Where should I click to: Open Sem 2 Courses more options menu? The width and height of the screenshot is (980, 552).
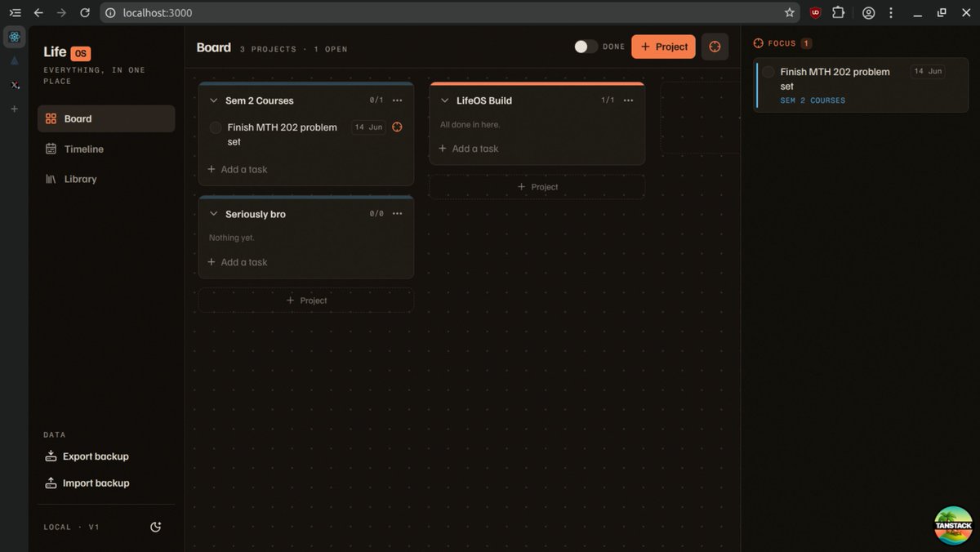tap(398, 100)
